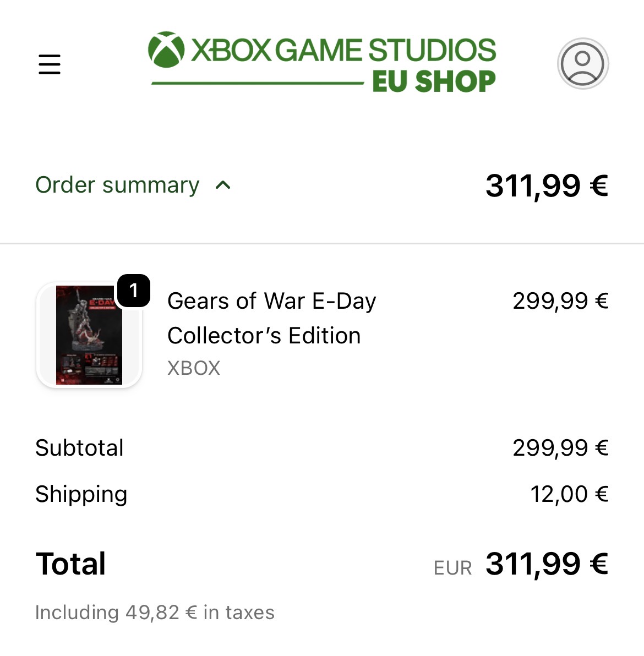Click the bold Total amount 311,99 €
The image size is (644, 656).
[547, 564]
